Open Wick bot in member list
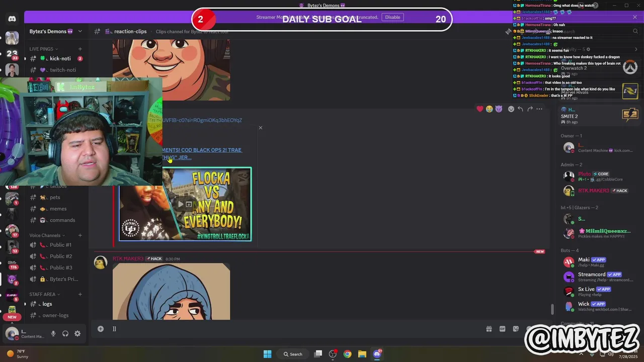The image size is (644, 362). pyautogui.click(x=596, y=306)
